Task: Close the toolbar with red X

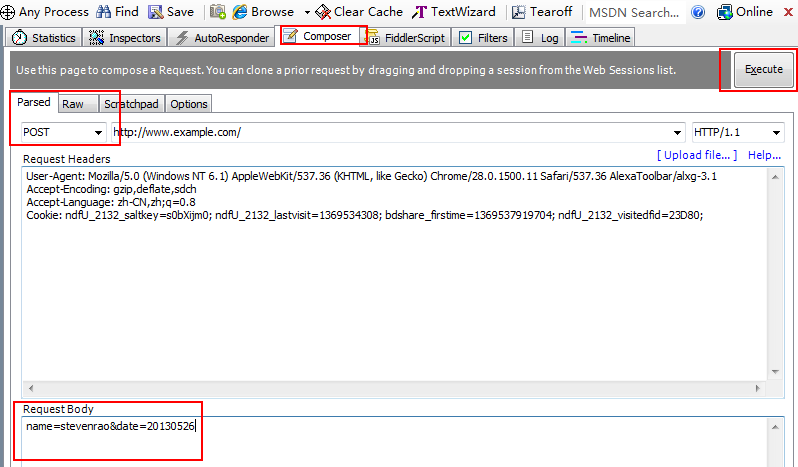Action: (x=788, y=12)
